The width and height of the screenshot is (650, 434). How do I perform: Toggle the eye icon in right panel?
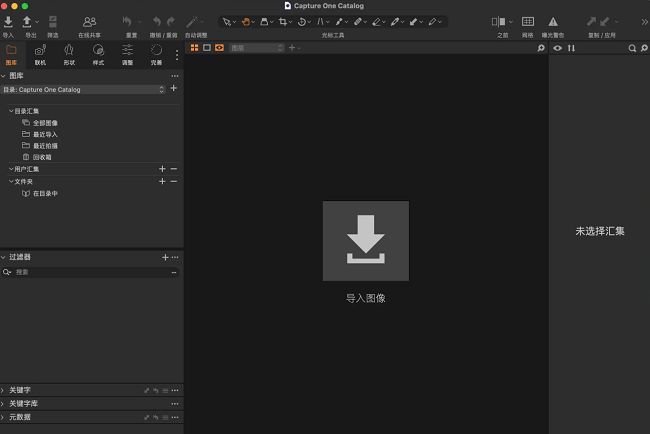pyautogui.click(x=558, y=48)
